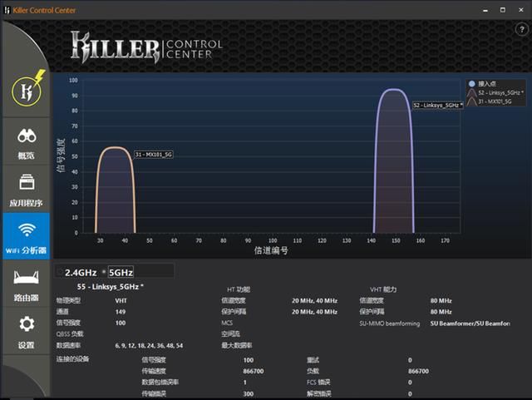Switch to the 5GHz band tab
Screen dimensions: 532x400
click(x=121, y=272)
